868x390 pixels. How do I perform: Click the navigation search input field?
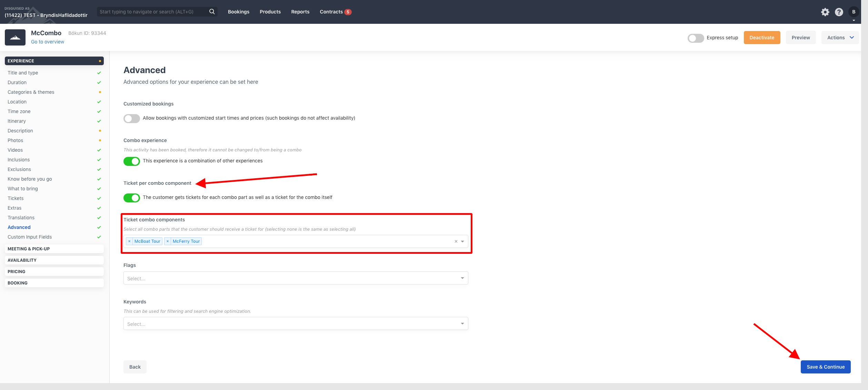click(152, 11)
